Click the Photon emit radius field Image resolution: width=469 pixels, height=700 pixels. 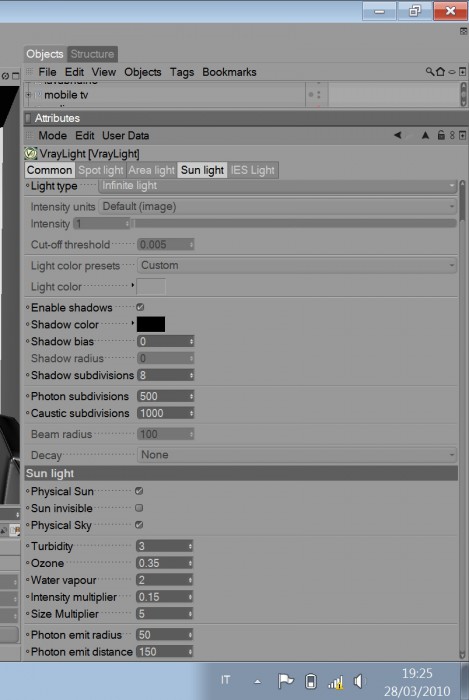(x=165, y=635)
